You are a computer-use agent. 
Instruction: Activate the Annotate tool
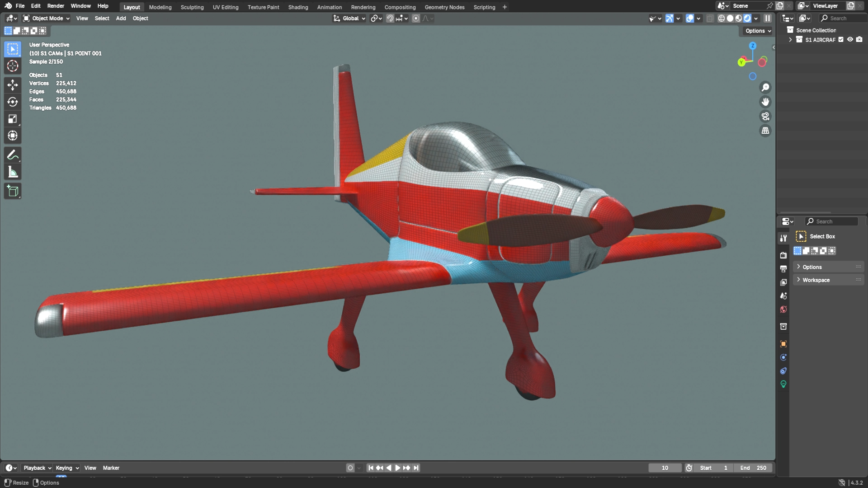click(x=13, y=155)
